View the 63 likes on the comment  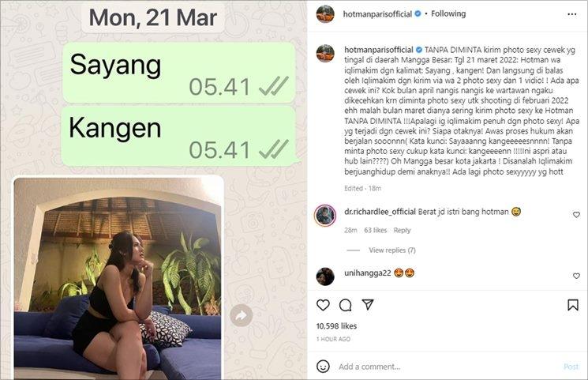[x=376, y=230]
